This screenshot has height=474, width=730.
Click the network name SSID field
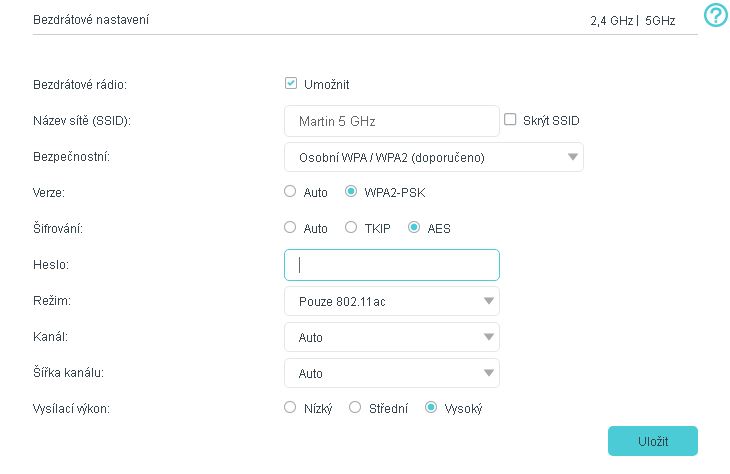click(391, 121)
